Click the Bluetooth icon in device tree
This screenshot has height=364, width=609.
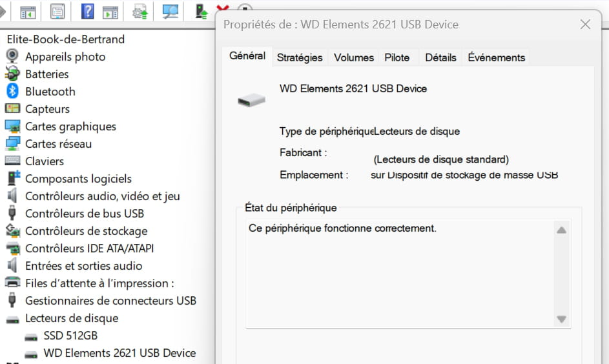tap(12, 92)
